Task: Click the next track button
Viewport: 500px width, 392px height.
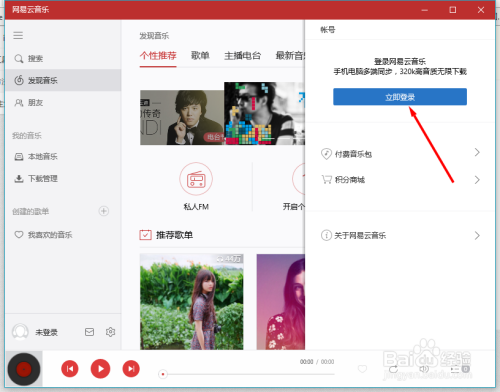Action: 131,369
